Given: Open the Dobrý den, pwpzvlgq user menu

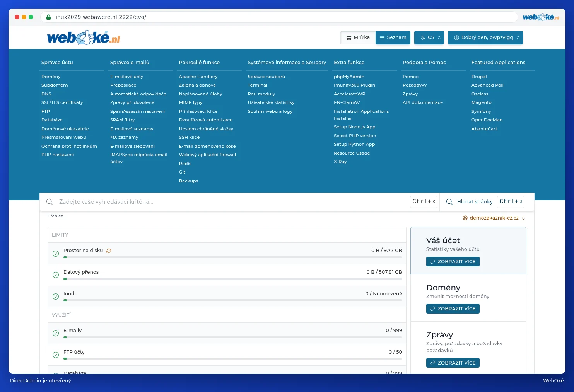Looking at the screenshot, I should pyautogui.click(x=485, y=37).
